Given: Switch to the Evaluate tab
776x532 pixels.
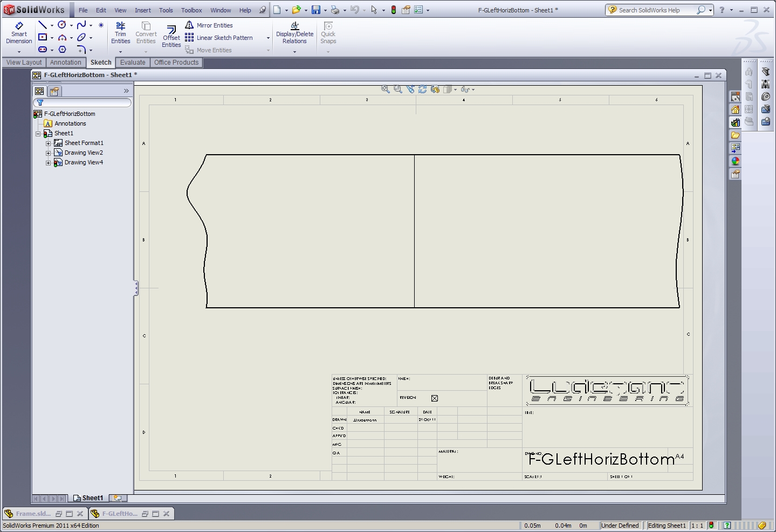Looking at the screenshot, I should click(133, 63).
